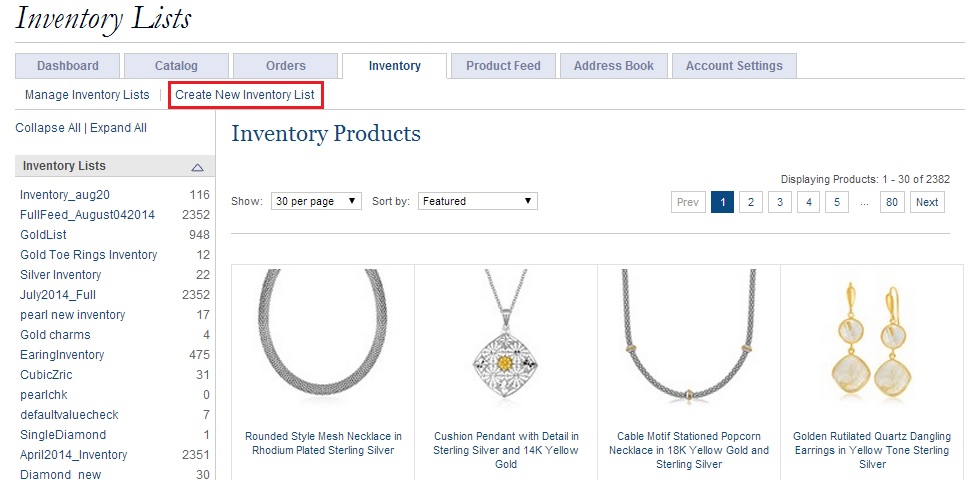Open the Show per page dropdown
970x480 pixels.
[x=316, y=201]
